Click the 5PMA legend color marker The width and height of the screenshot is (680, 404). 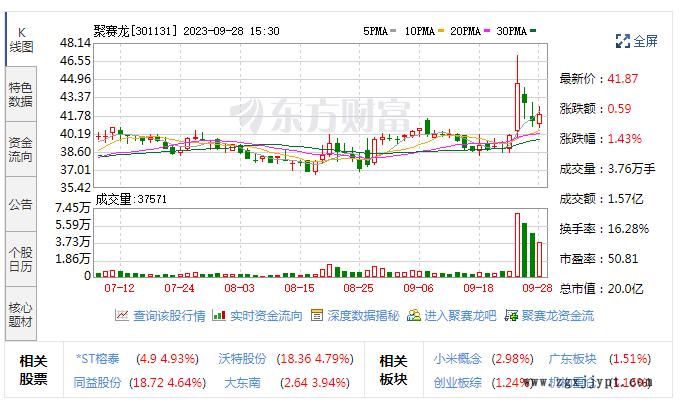(393, 31)
